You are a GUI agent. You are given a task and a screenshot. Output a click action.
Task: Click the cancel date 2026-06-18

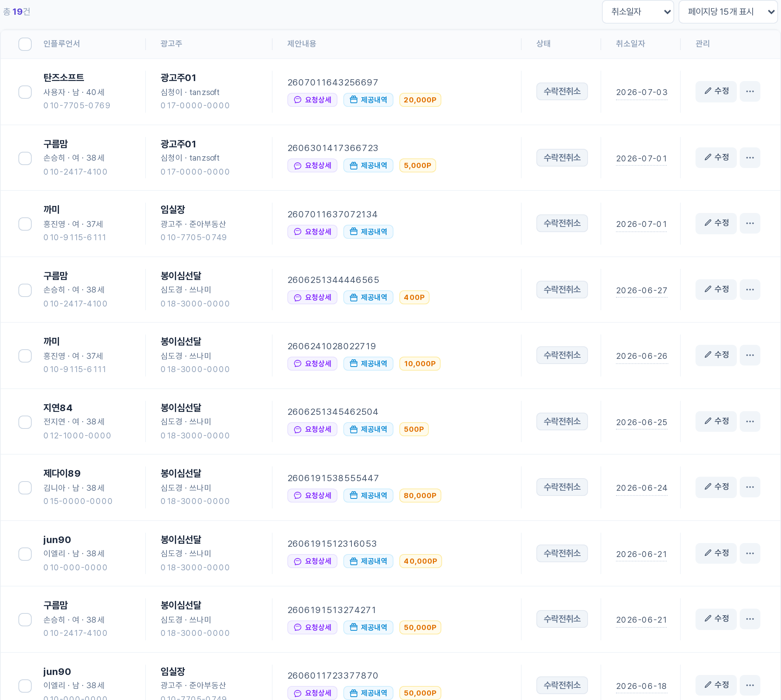click(x=641, y=686)
